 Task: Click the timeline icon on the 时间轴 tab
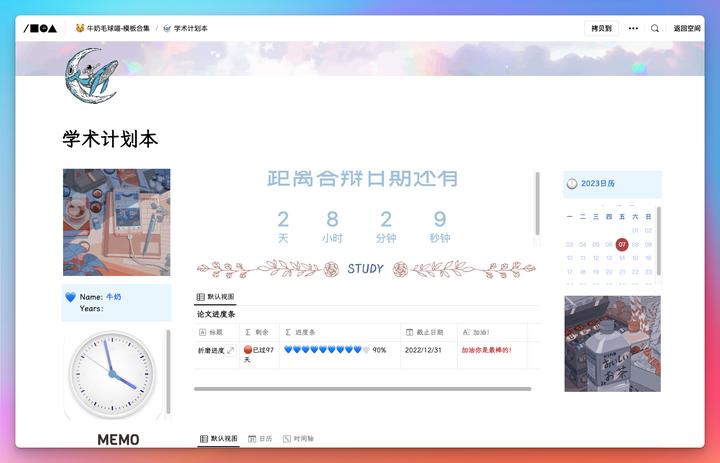(x=287, y=439)
